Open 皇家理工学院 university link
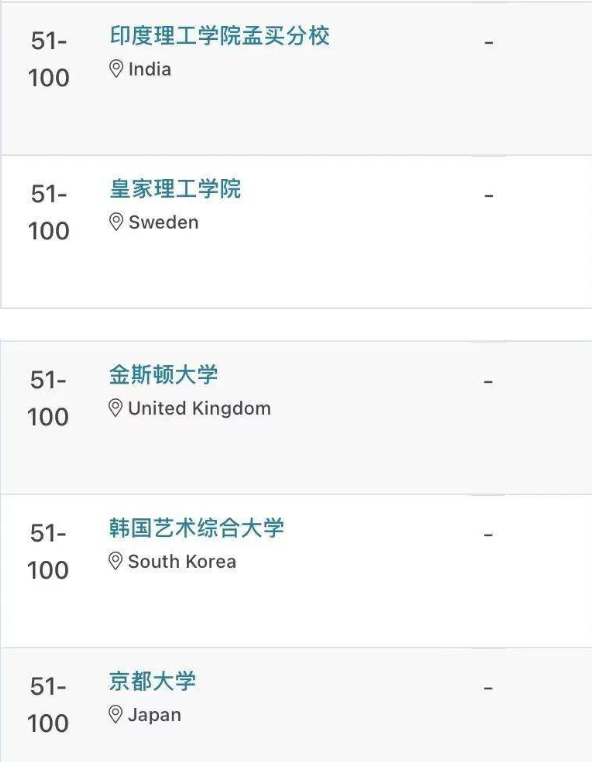This screenshot has height=762, width=592. coord(175,189)
